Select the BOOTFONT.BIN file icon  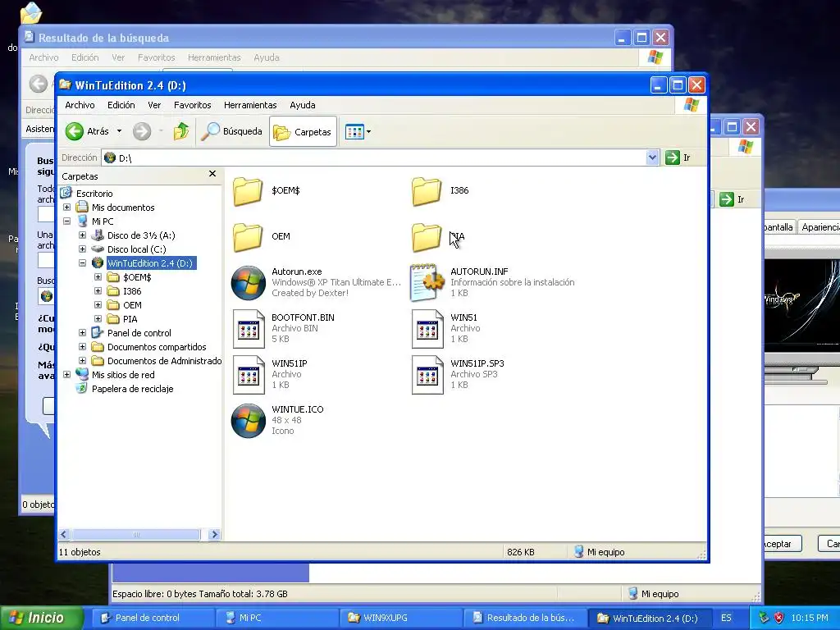tap(249, 329)
